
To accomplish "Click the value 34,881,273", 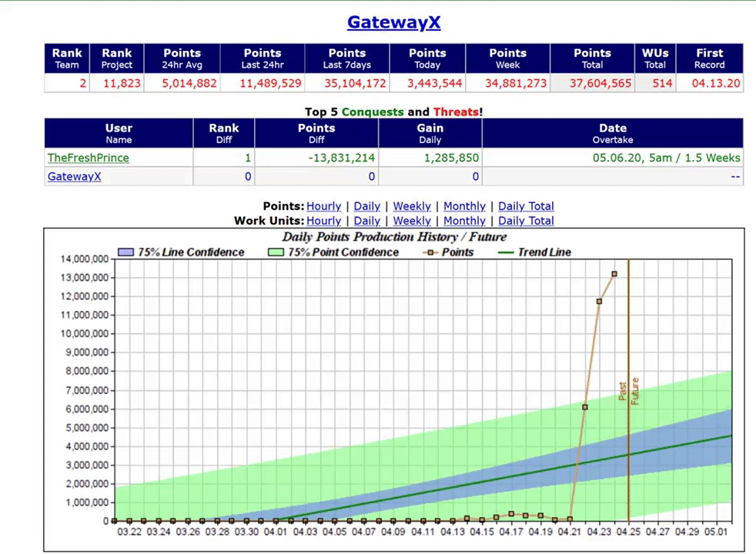I will click(x=516, y=83).
